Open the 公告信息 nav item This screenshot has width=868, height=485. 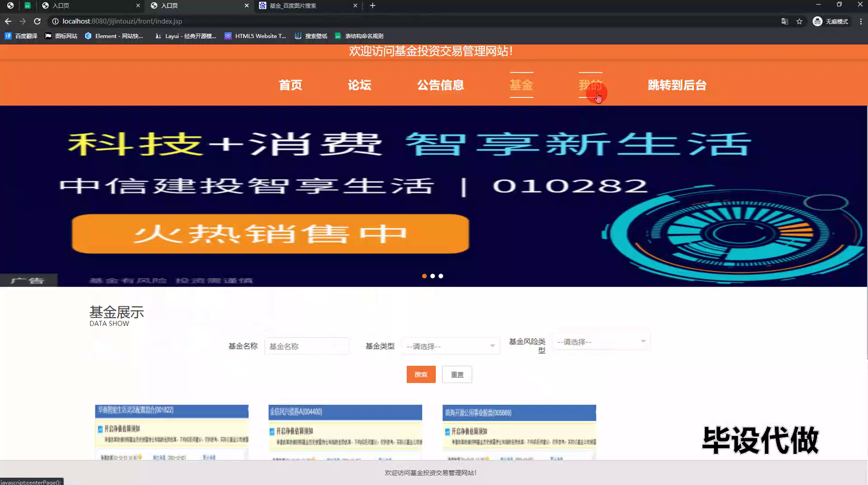[x=440, y=85]
